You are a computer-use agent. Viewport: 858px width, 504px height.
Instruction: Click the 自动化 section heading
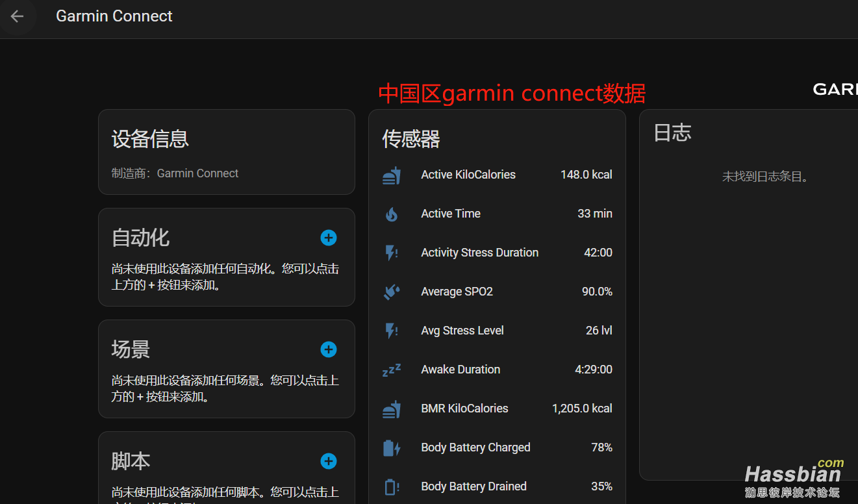(140, 238)
